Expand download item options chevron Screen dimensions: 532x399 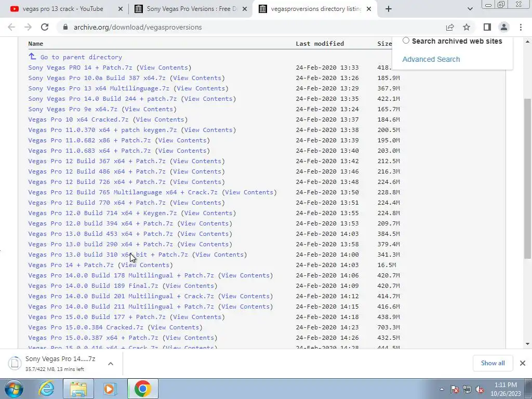[111, 363]
